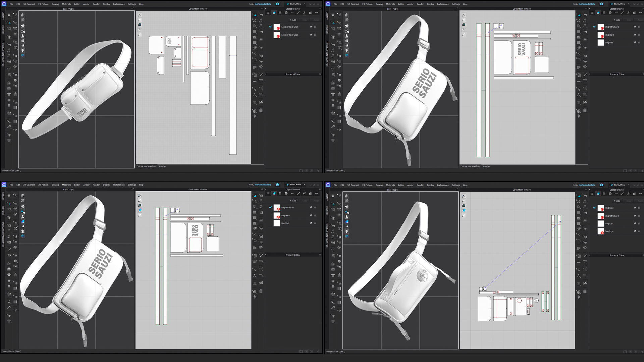Open Materials menu in Bag - 8 window
Screen dimensions: 644x362
click(390, 185)
